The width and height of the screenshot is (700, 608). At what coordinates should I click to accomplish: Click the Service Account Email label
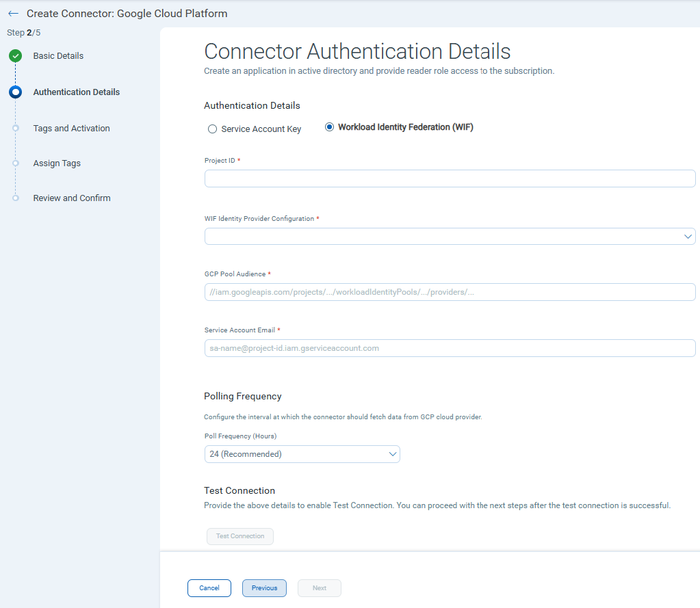tap(239, 330)
